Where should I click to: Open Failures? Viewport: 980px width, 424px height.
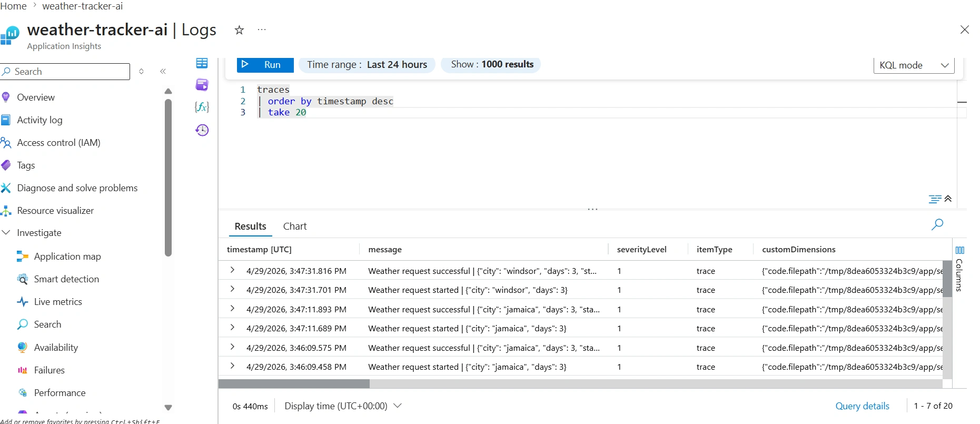(x=49, y=370)
